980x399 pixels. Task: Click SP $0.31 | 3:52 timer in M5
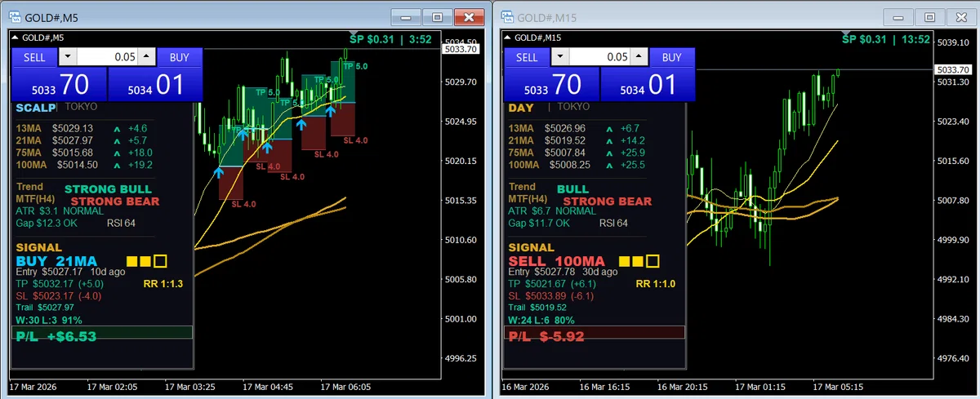[390, 38]
